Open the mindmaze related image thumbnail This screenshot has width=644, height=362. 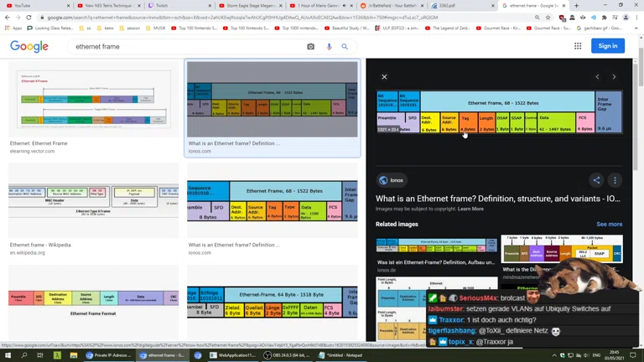(x=562, y=249)
